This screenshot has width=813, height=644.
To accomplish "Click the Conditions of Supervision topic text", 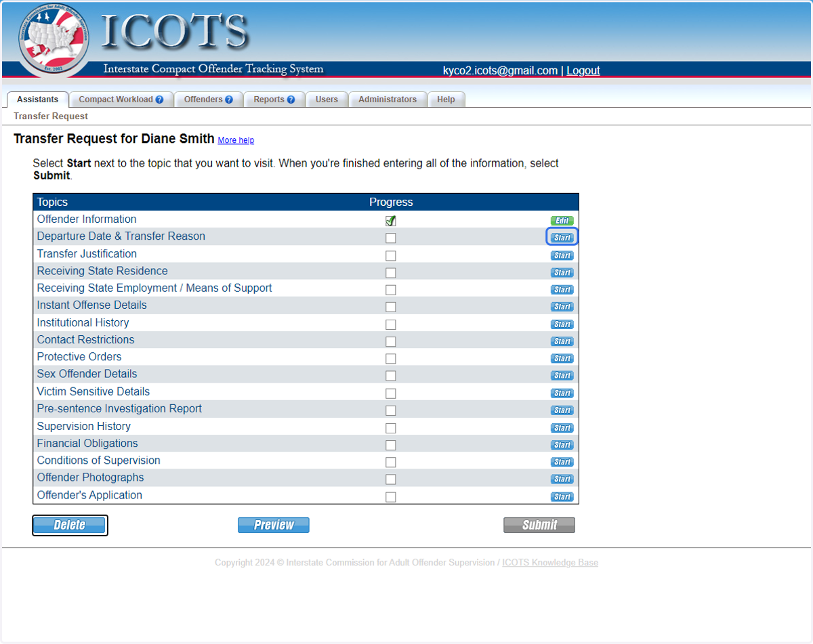I will (x=99, y=460).
